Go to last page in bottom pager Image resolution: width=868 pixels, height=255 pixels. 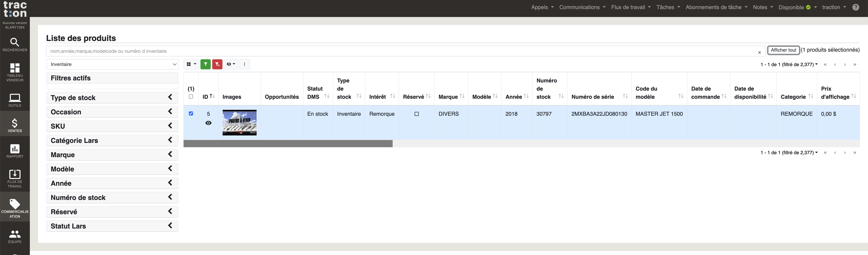click(x=854, y=153)
